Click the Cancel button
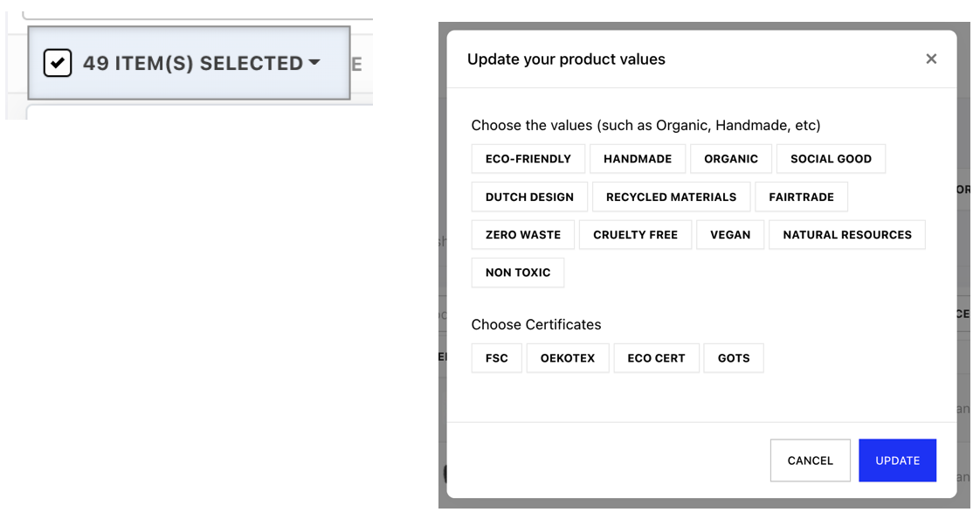980x519 pixels. (x=810, y=460)
